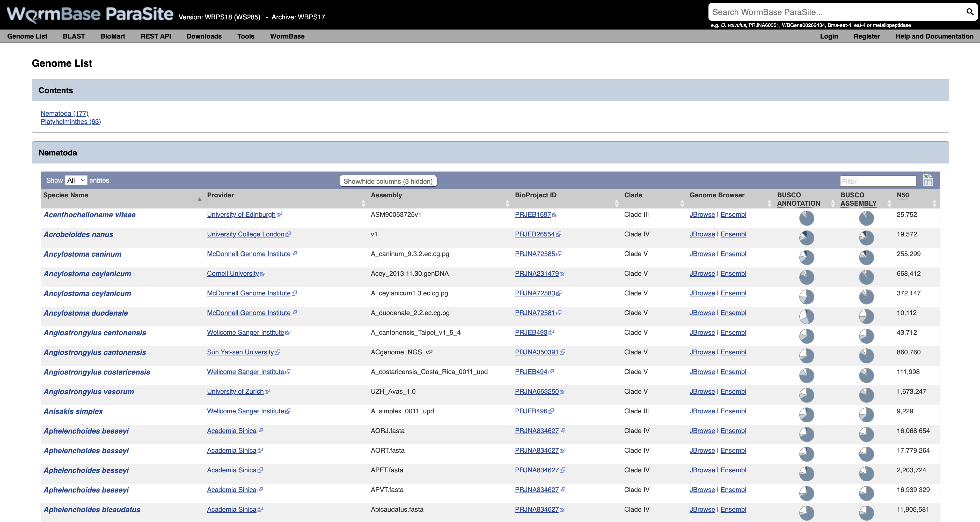Open the Genome List menu
Screen dimensions: 980x522
[x=27, y=36]
